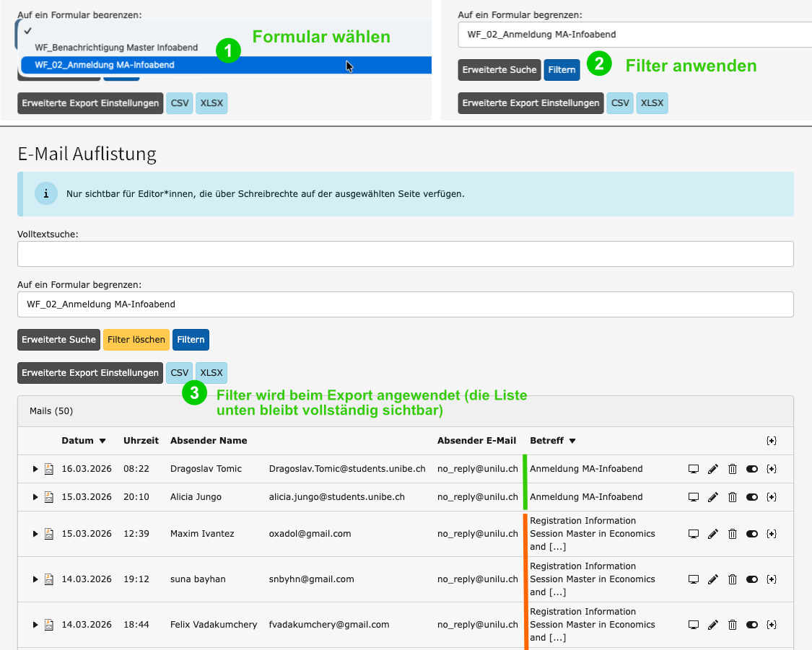Toggle visibility switch in Alicia Jungo's row
This screenshot has height=650, width=812.
click(x=752, y=497)
